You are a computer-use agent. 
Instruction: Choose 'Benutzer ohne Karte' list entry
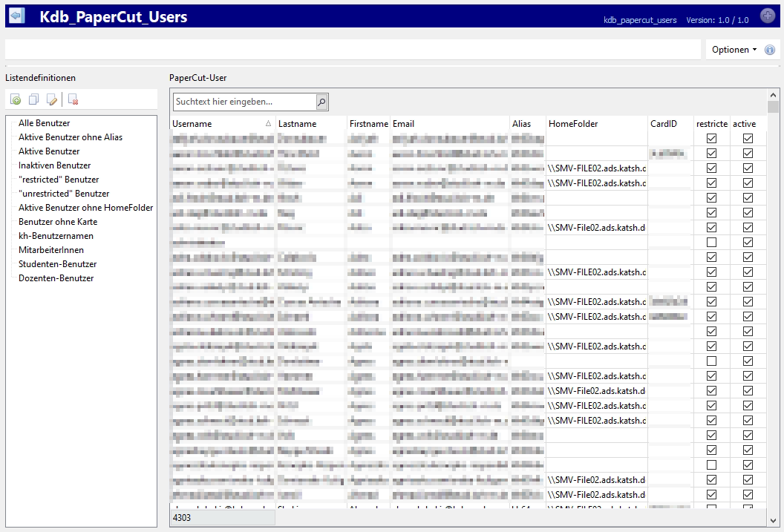click(x=58, y=222)
